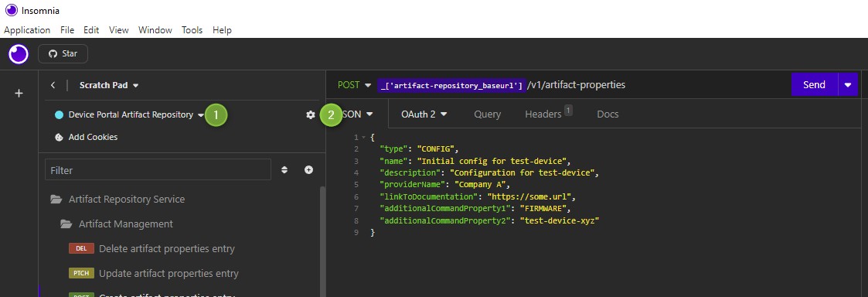Open the Edit menu

tap(91, 30)
